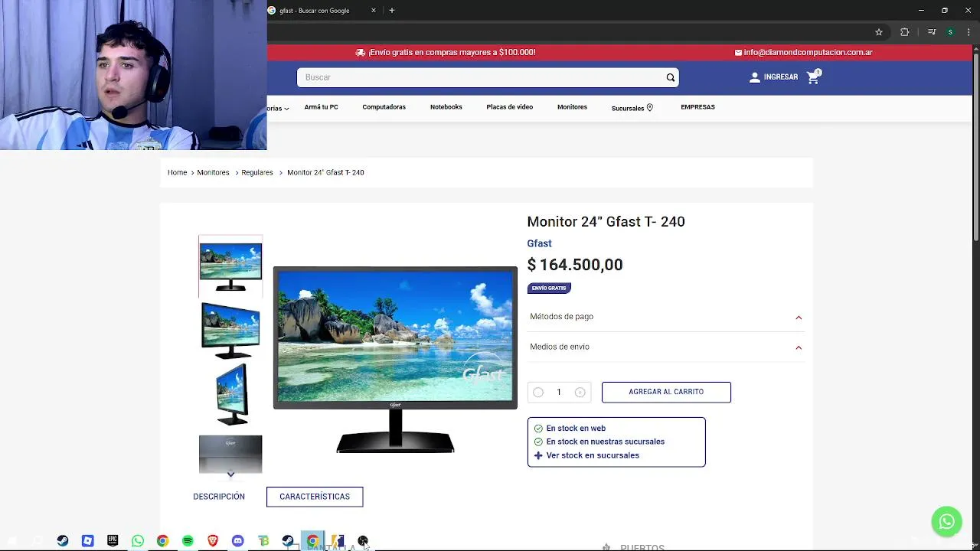This screenshot has height=551, width=980.
Task: Select the fourth back-view monitor thumbnail
Action: (x=230, y=453)
